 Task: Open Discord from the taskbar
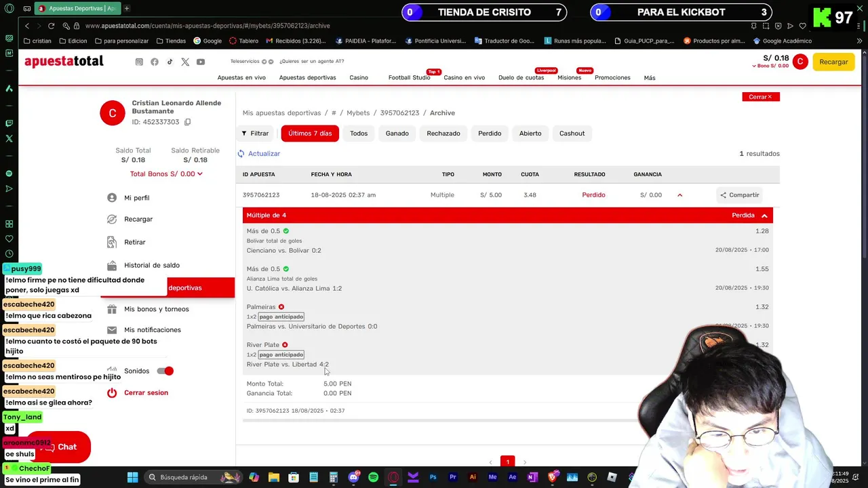click(353, 477)
